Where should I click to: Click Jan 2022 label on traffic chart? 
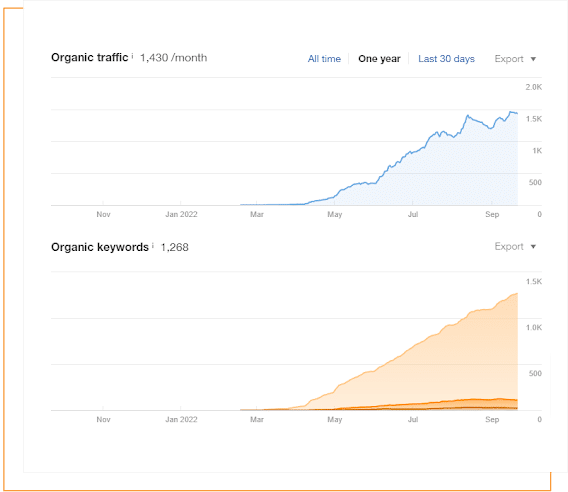(181, 214)
